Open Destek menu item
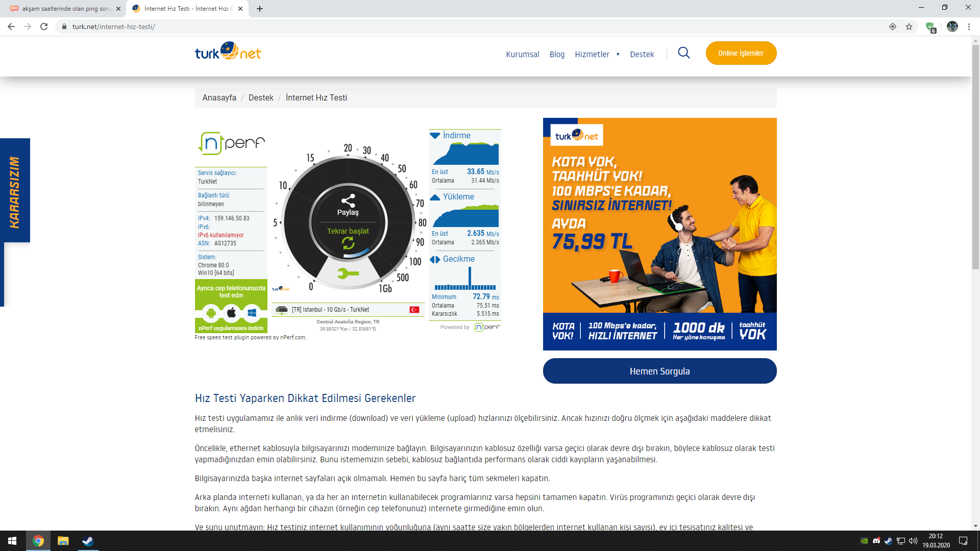This screenshot has height=551, width=980. [x=642, y=54]
